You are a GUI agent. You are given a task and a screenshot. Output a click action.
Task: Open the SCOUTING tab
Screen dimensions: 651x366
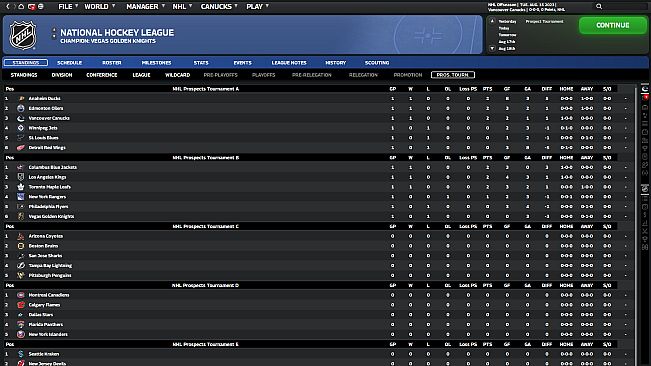point(377,63)
